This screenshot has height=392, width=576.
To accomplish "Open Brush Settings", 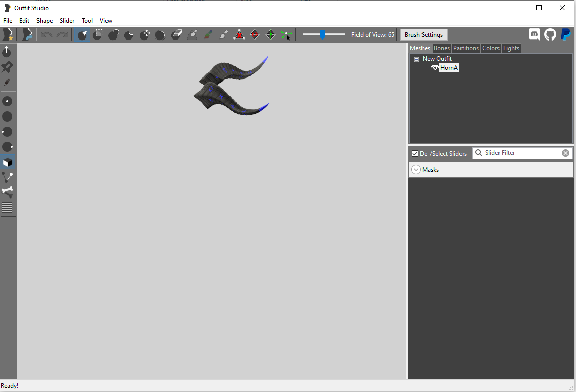I will (424, 35).
